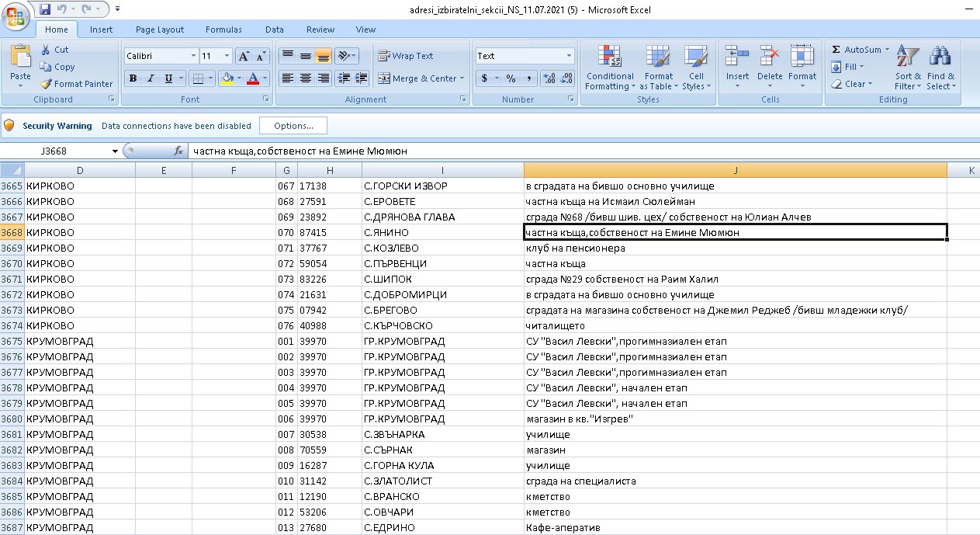Open the Text number format dropdown
Image resolution: width=980 pixels, height=535 pixels.
569,56
